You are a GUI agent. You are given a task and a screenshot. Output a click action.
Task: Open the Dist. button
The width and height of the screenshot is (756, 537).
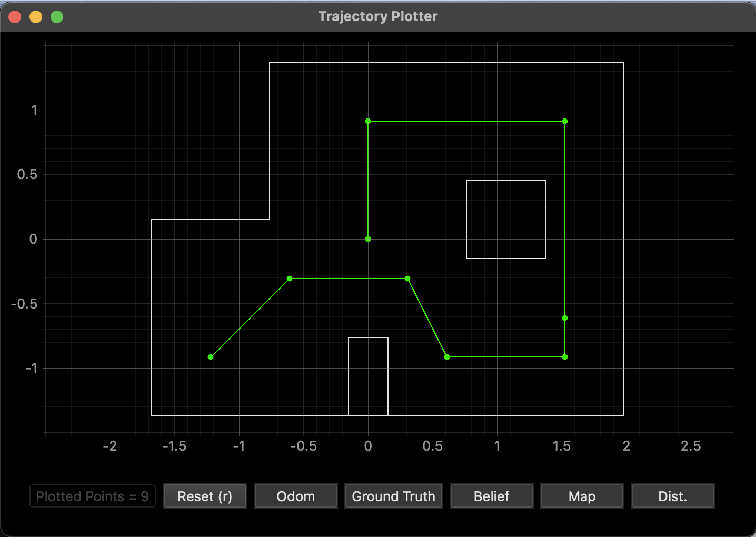[673, 496]
